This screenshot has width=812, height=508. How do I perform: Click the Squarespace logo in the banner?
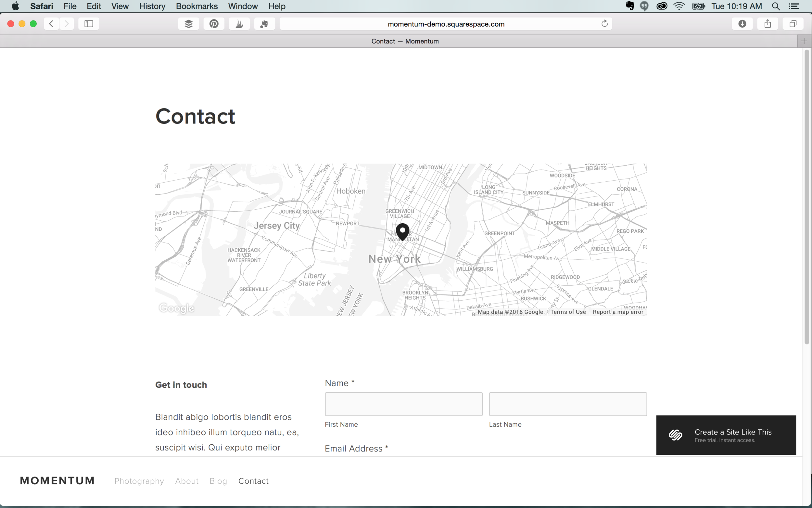click(x=675, y=435)
